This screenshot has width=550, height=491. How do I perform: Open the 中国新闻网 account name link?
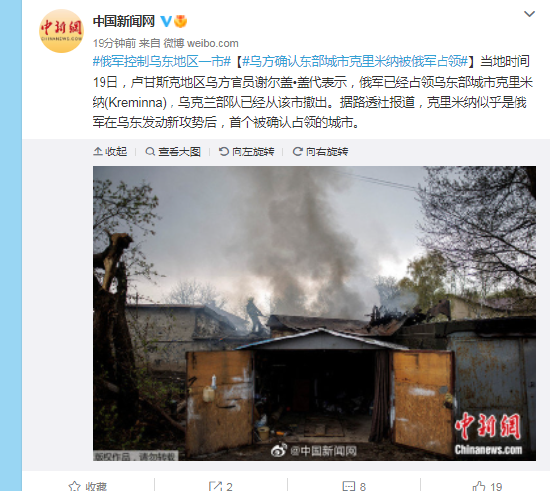click(124, 21)
